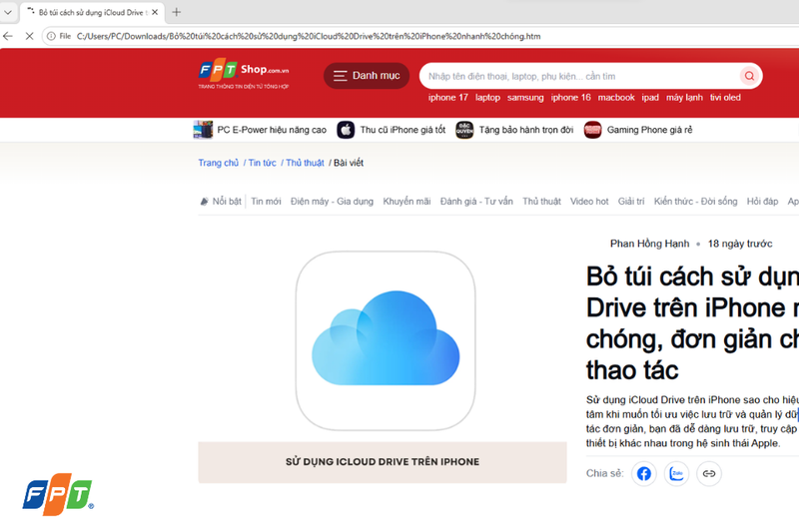Share article via Zalo icon

point(676,474)
